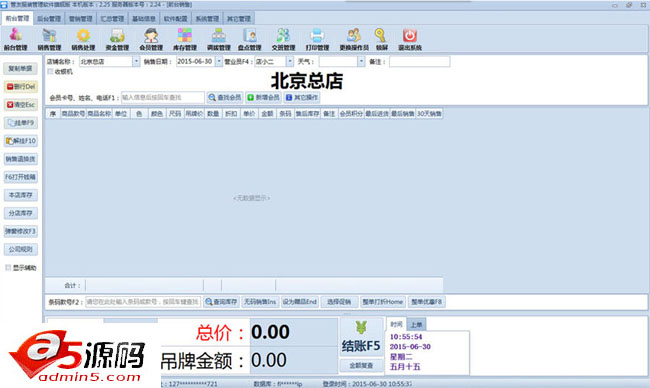This screenshot has width=650, height=388.
Task: Click the 整单优惠F8 button
Action: (427, 302)
